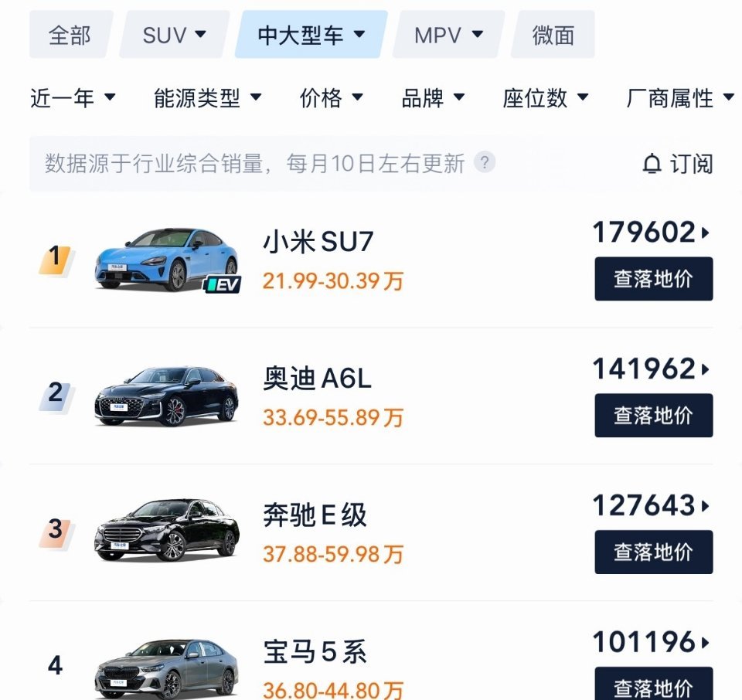Tap the rank 2 silver badge
742x700 pixels.
pos(56,396)
